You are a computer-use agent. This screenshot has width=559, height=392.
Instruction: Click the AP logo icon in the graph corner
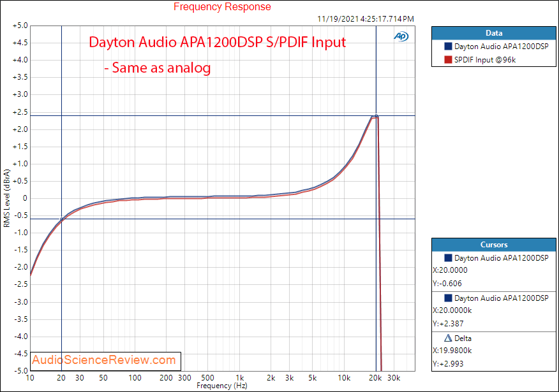point(401,36)
